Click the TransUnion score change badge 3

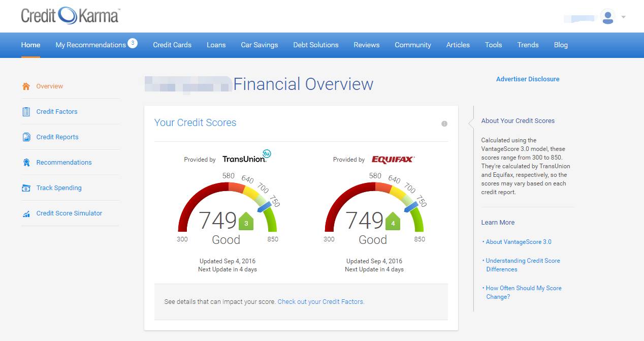246,222
